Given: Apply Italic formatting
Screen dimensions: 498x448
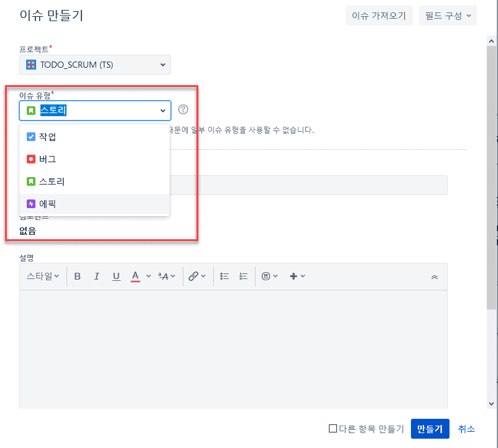Looking at the screenshot, I should 96,277.
